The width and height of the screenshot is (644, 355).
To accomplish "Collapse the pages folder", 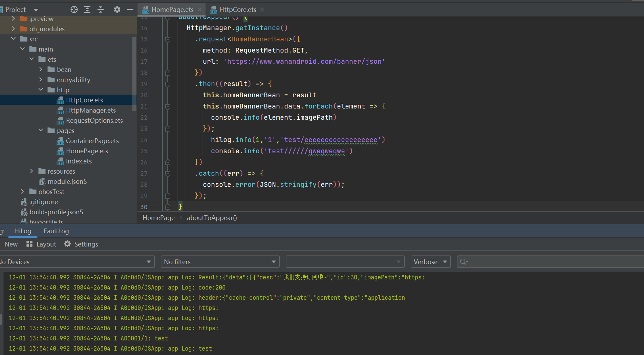I will tap(41, 131).
